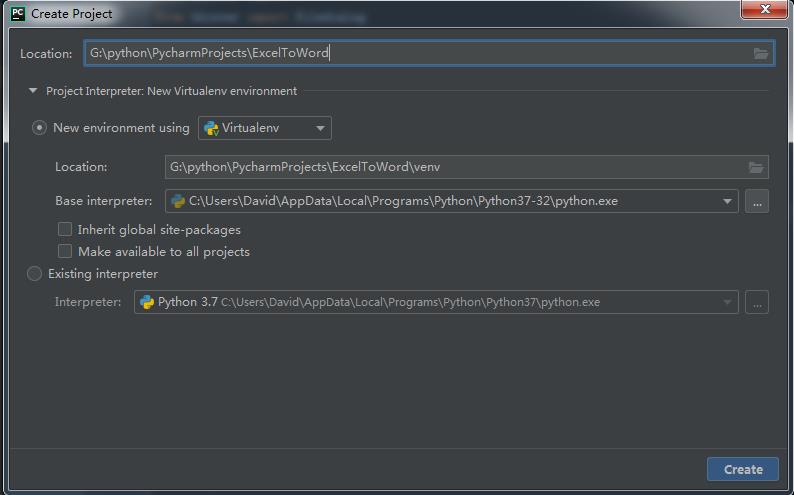Select Existing interpreter radio button

34,274
